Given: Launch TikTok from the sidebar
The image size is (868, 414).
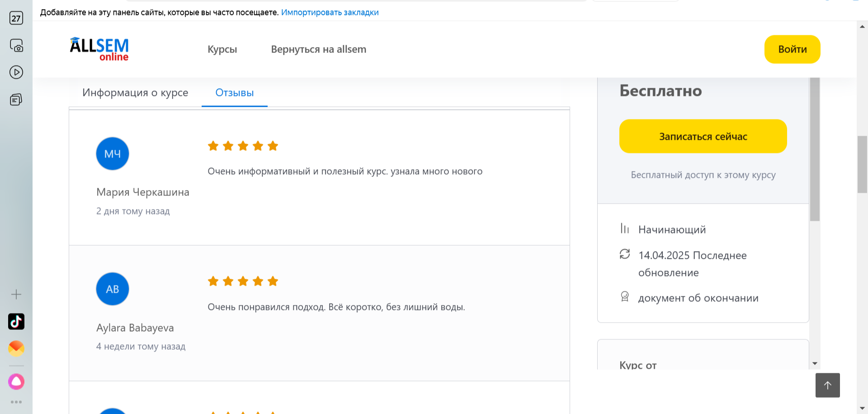Looking at the screenshot, I should [16, 322].
